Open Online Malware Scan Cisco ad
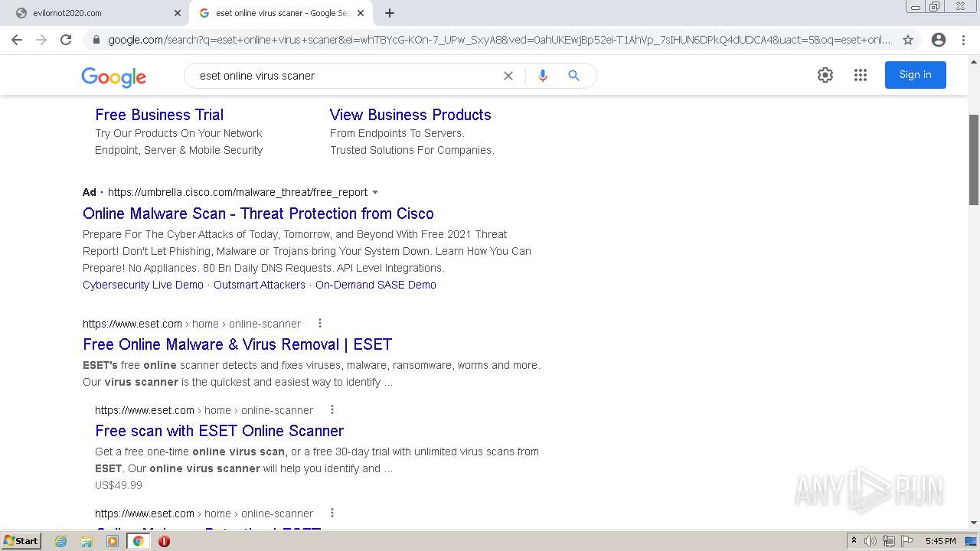 (x=258, y=214)
